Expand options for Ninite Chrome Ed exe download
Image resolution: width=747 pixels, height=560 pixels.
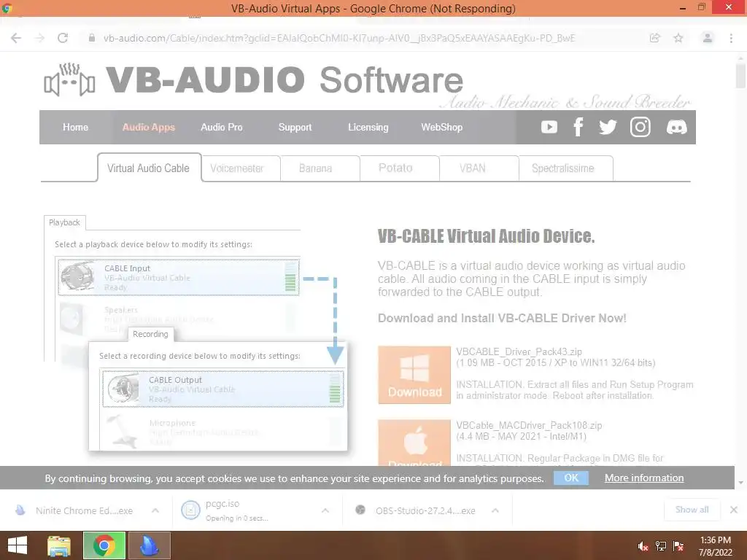[155, 510]
